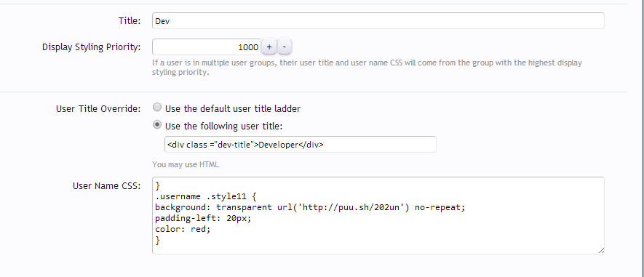Screen dimensions: 644x277
Task: Click the "Use the following user title:" text
Action: pos(224,127)
